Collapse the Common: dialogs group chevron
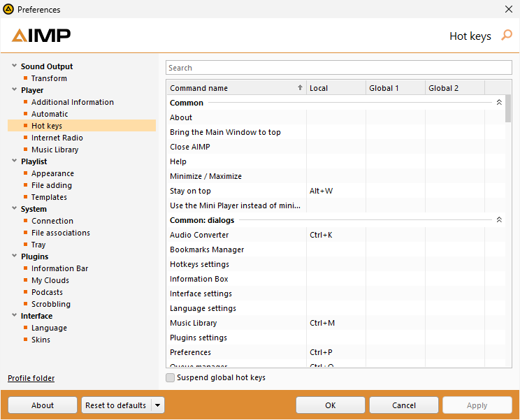 [x=499, y=219]
